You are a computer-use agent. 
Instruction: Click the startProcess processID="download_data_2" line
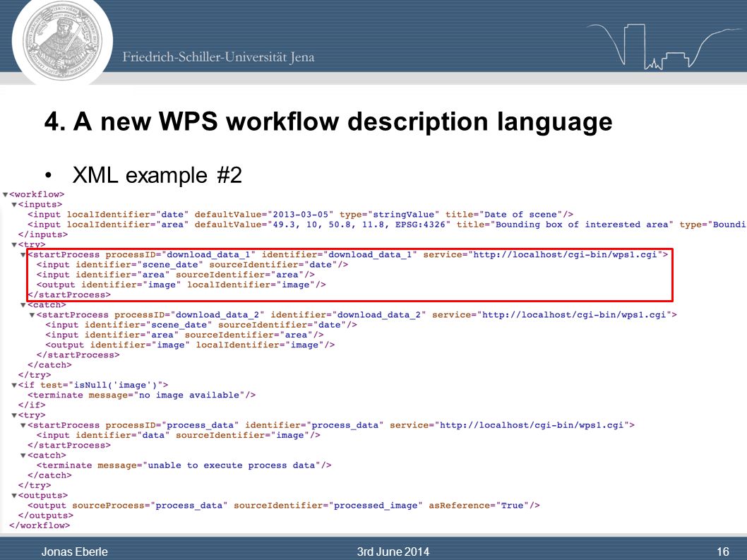[357, 315]
